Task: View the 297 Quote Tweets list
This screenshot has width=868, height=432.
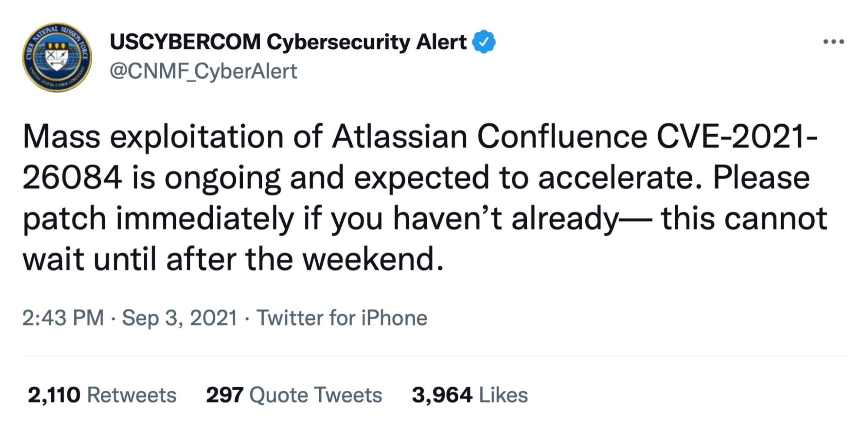Action: tap(294, 395)
